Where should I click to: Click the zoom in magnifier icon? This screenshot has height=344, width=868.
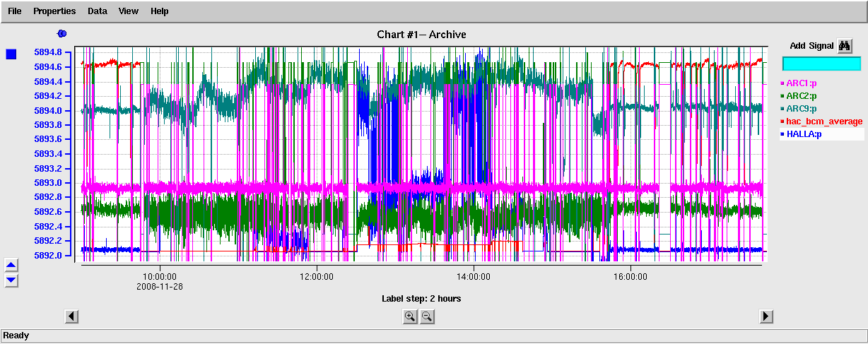click(410, 316)
